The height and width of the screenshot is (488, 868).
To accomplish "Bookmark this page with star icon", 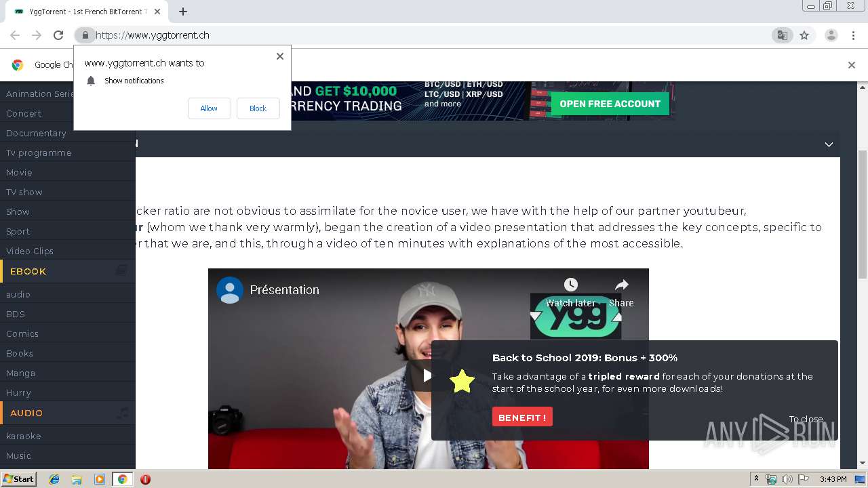I will point(804,35).
